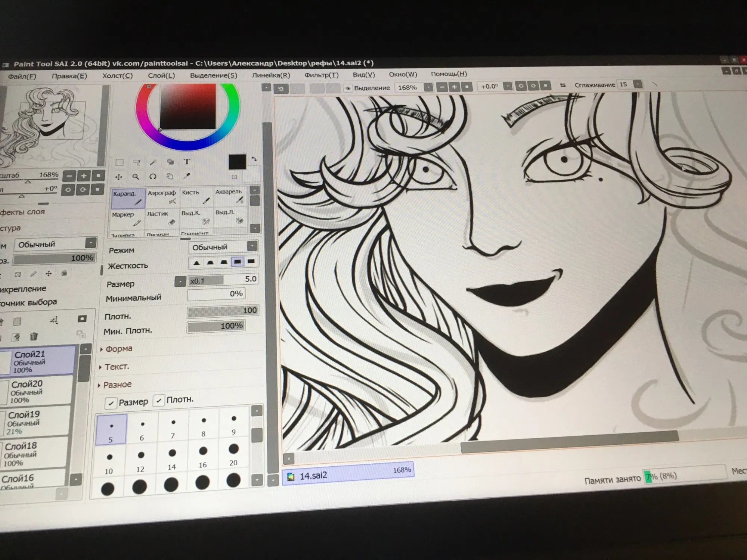Open the Слой(L) menu
This screenshot has width=747, height=560.
point(161,75)
